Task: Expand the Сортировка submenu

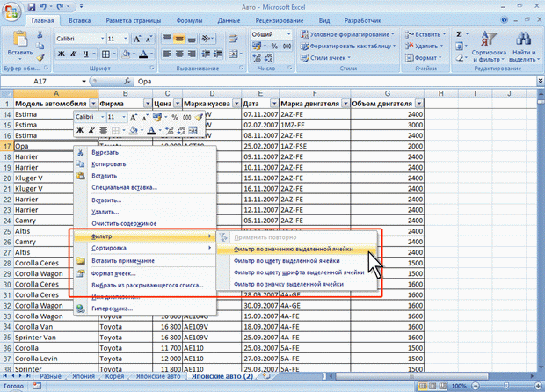Action: point(144,248)
